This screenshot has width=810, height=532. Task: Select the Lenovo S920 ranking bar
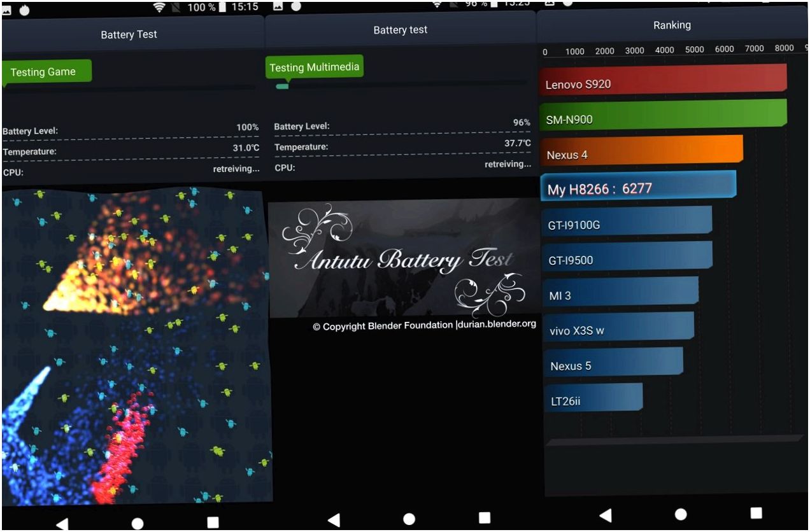tap(663, 80)
